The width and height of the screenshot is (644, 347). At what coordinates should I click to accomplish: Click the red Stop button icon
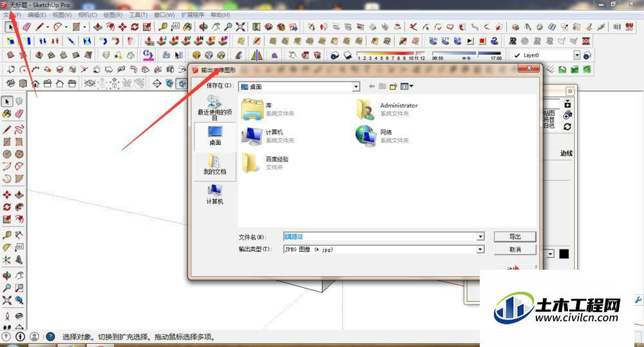click(x=482, y=41)
